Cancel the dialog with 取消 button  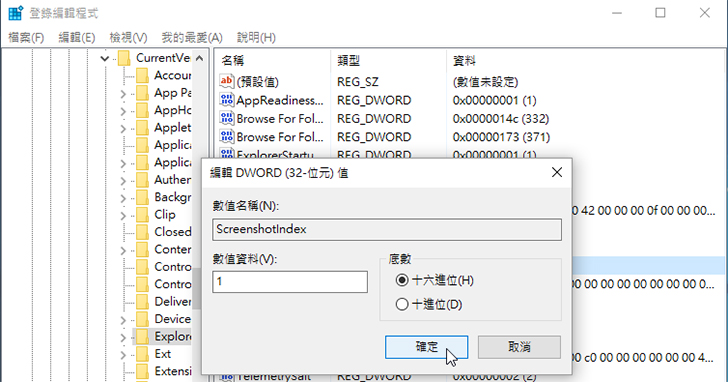point(519,347)
